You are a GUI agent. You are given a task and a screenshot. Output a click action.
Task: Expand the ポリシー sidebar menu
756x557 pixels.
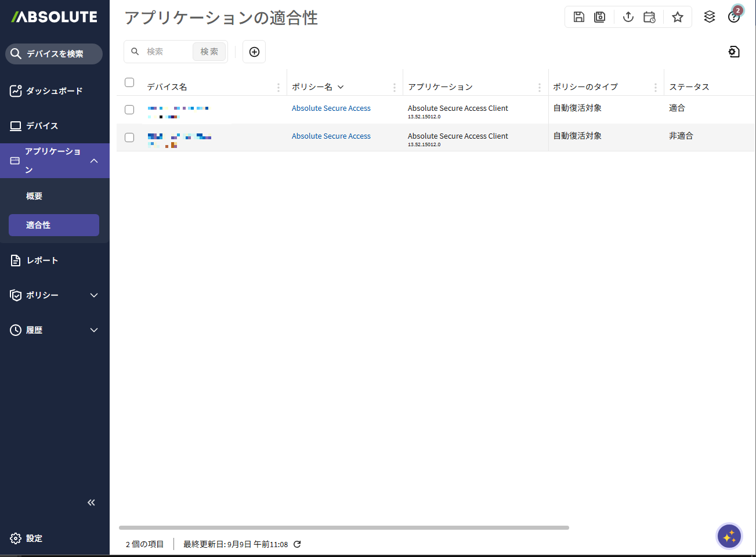(x=94, y=295)
